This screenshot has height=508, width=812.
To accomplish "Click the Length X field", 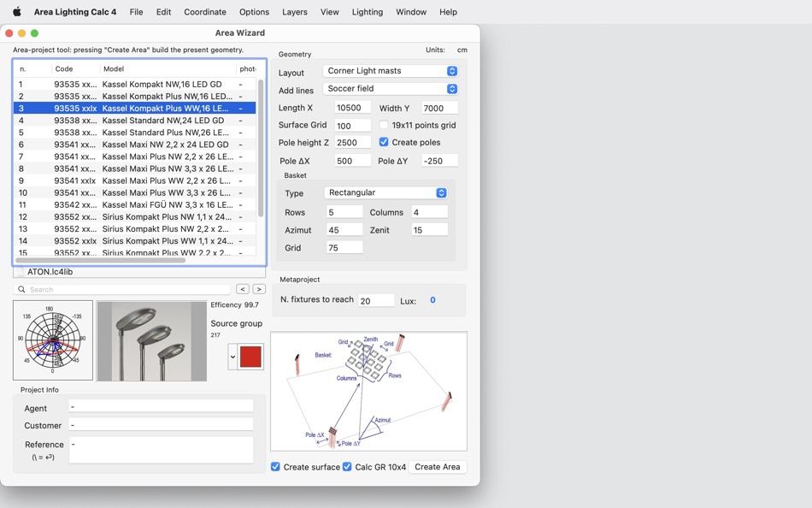I will pyautogui.click(x=353, y=107).
